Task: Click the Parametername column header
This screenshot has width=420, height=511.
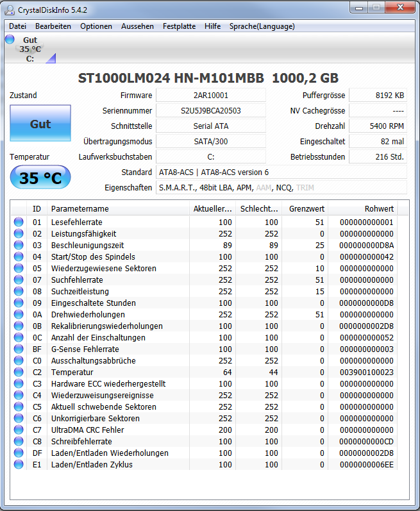Action: pyautogui.click(x=118, y=208)
